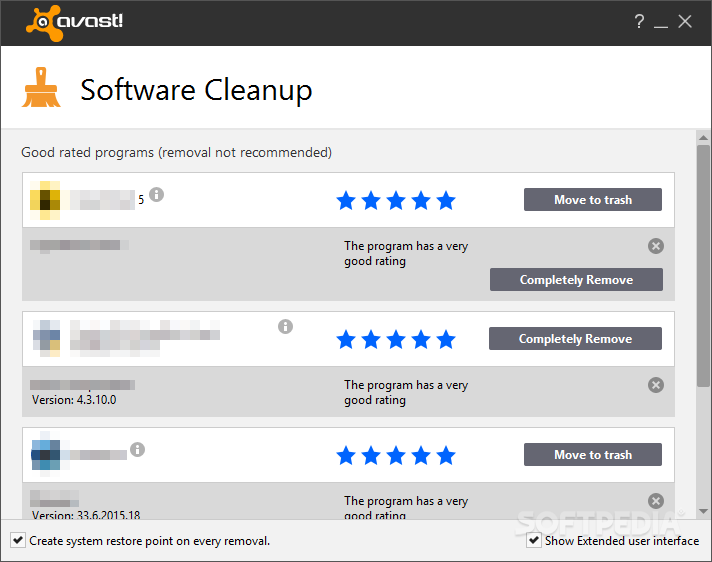Click the yellow pixelated icon of the first program
Screen dimensions: 712x562
tap(44, 200)
